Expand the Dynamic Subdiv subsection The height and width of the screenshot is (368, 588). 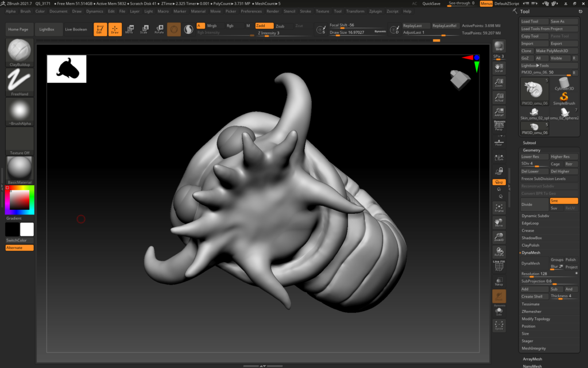[x=535, y=216]
